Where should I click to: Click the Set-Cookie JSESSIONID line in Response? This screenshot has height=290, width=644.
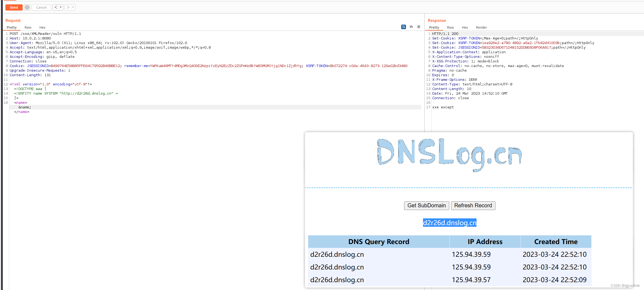pos(509,48)
